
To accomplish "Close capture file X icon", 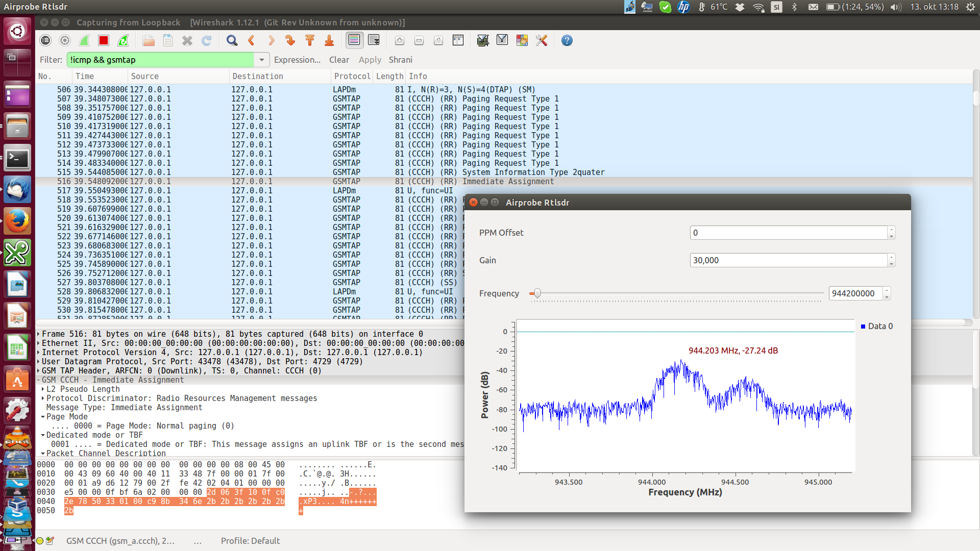I will (187, 40).
